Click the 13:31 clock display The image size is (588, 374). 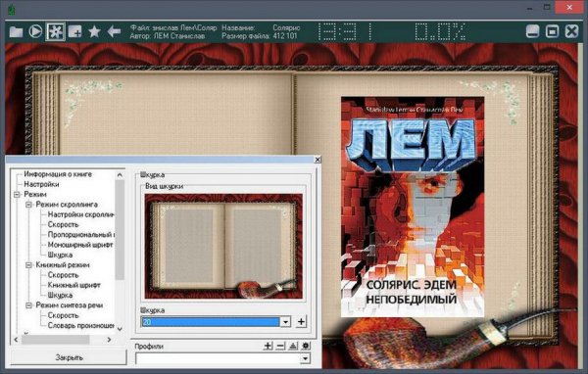(345, 31)
